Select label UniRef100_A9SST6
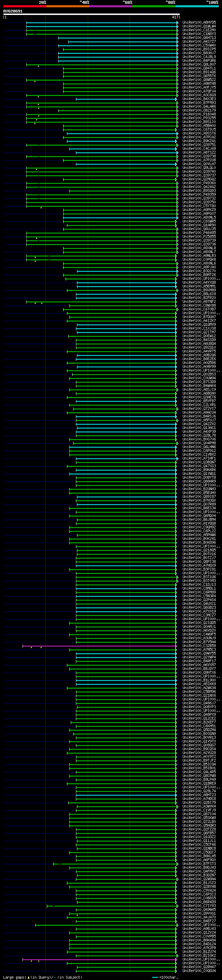Viewport: 222px width, 980px height. [199, 133]
